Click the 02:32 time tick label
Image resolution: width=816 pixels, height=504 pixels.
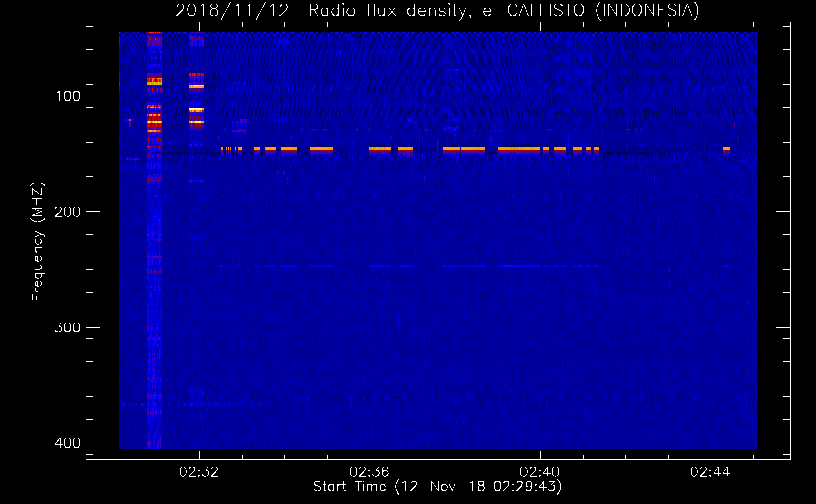point(199,472)
